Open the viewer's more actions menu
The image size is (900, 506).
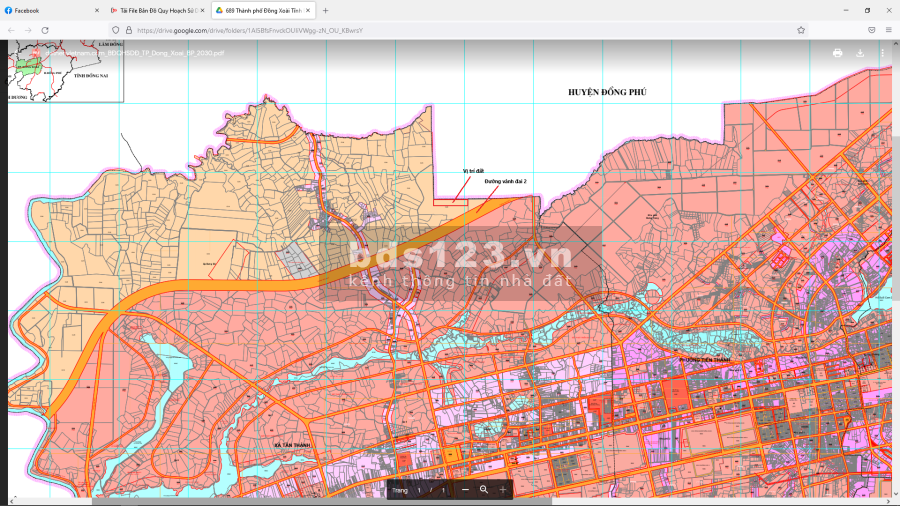(882, 53)
